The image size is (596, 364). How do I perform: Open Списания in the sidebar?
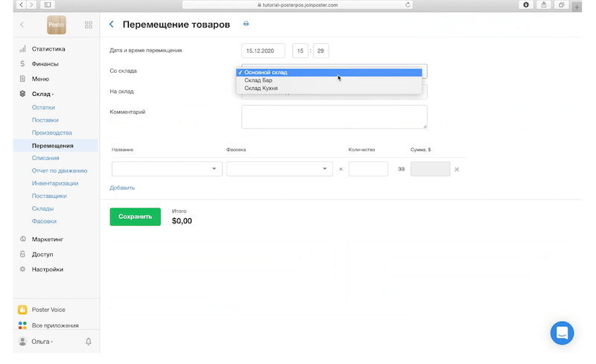click(x=45, y=158)
